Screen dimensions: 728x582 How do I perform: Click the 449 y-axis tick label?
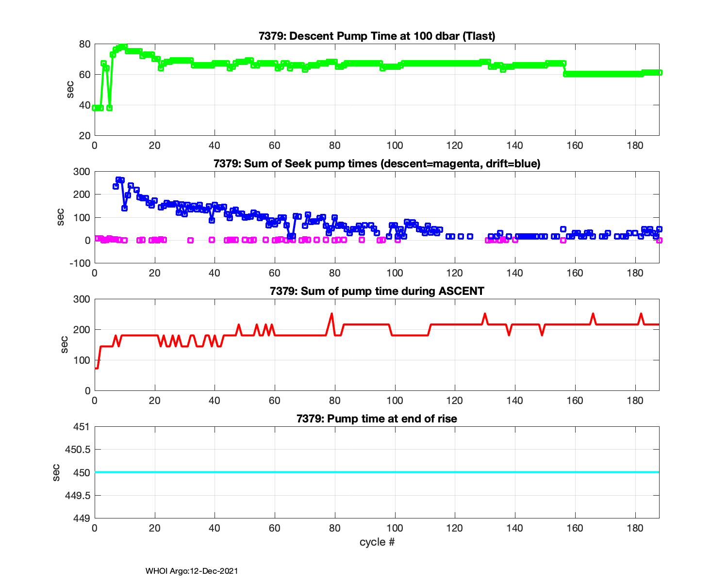click(x=82, y=518)
